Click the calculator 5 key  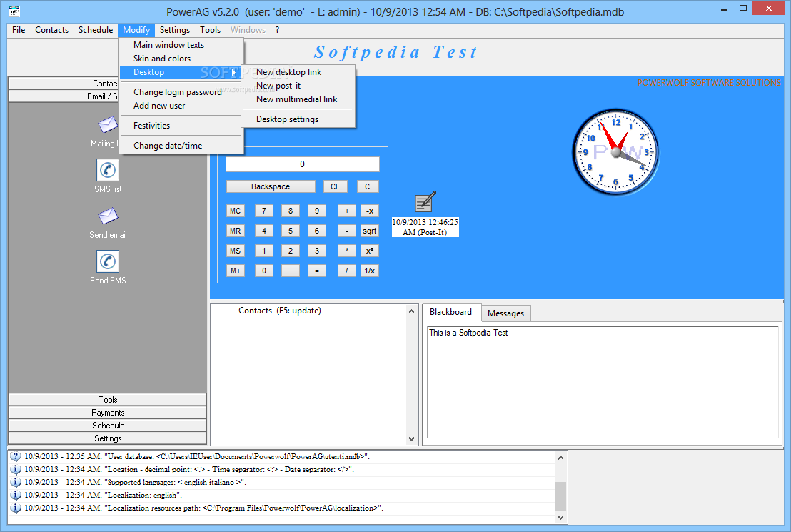pyautogui.click(x=290, y=231)
